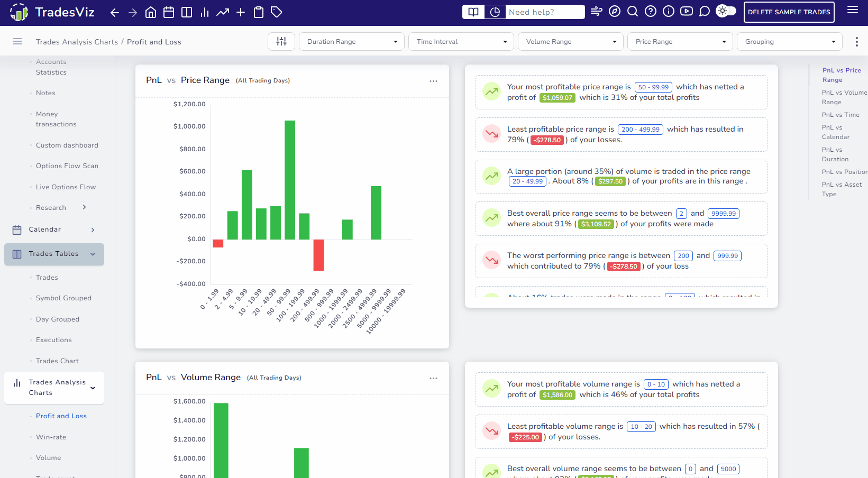Image resolution: width=868 pixels, height=478 pixels.
Task: Open the home dashboard icon
Action: [151, 12]
